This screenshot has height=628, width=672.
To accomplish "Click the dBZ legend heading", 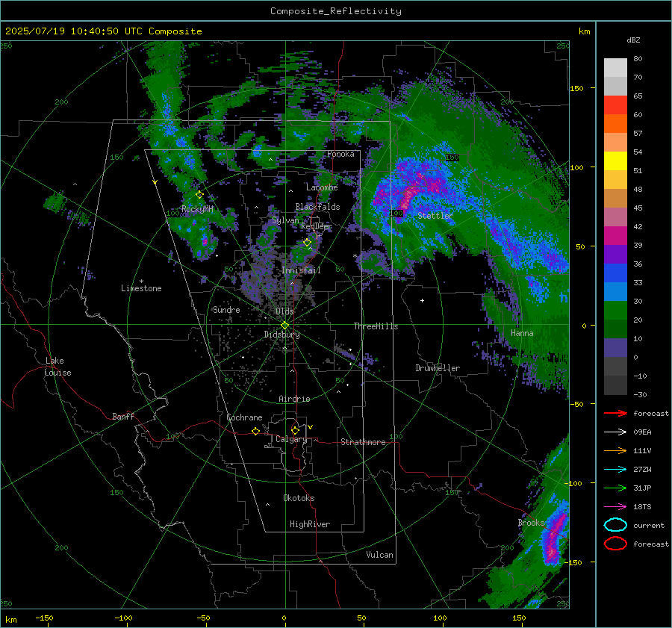I will click(633, 40).
